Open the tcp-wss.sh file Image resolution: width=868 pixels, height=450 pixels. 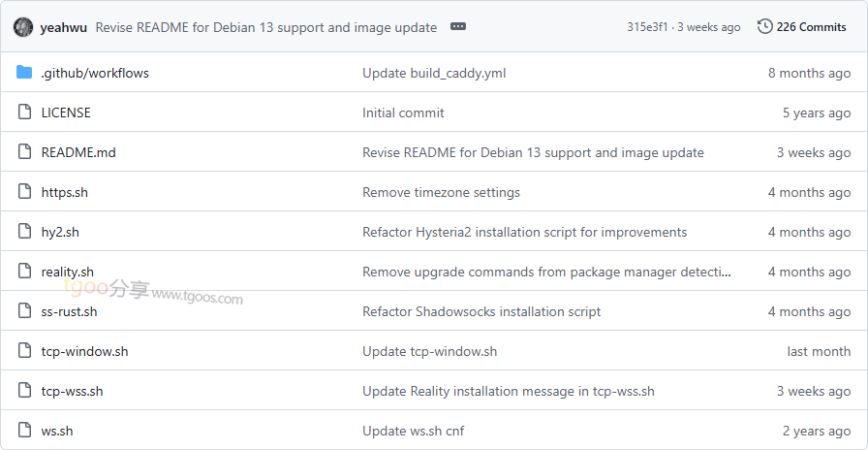[x=72, y=391]
